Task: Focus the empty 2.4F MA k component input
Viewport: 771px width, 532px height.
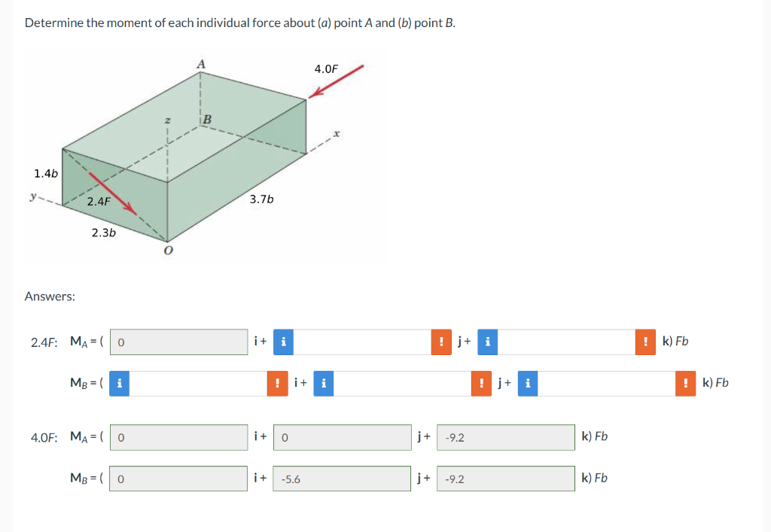Action: (x=566, y=342)
